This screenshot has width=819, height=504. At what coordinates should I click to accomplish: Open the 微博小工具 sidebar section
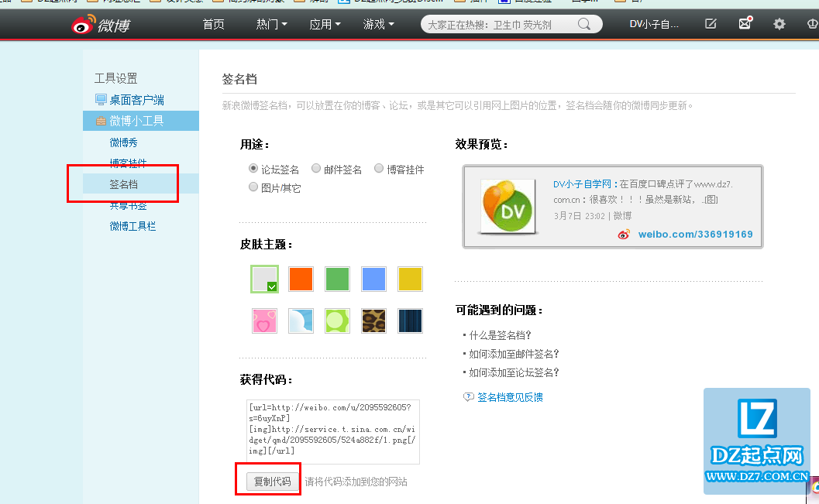tap(140, 121)
